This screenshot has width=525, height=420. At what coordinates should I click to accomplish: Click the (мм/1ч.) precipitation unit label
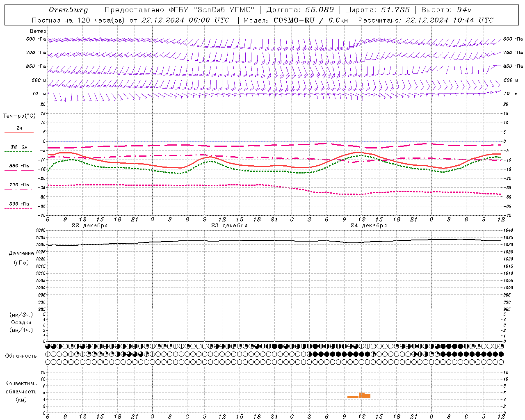21,330
